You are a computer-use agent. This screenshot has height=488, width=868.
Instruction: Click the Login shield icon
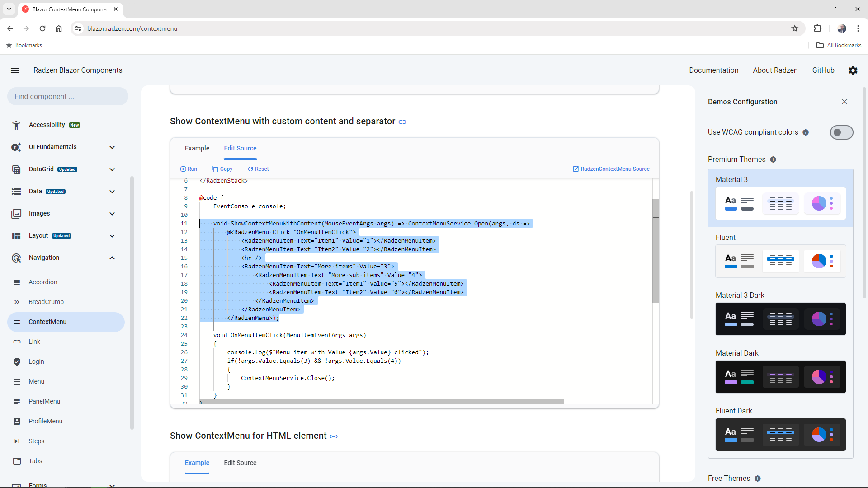point(17,362)
